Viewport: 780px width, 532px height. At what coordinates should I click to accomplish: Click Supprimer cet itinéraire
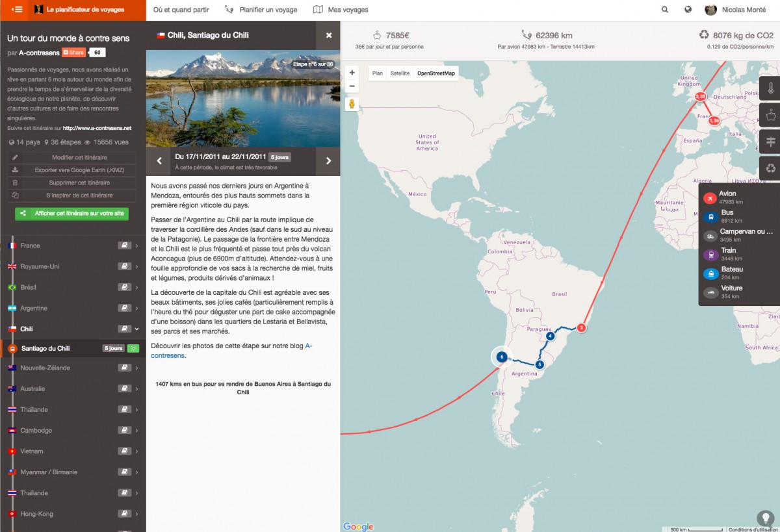click(73, 183)
